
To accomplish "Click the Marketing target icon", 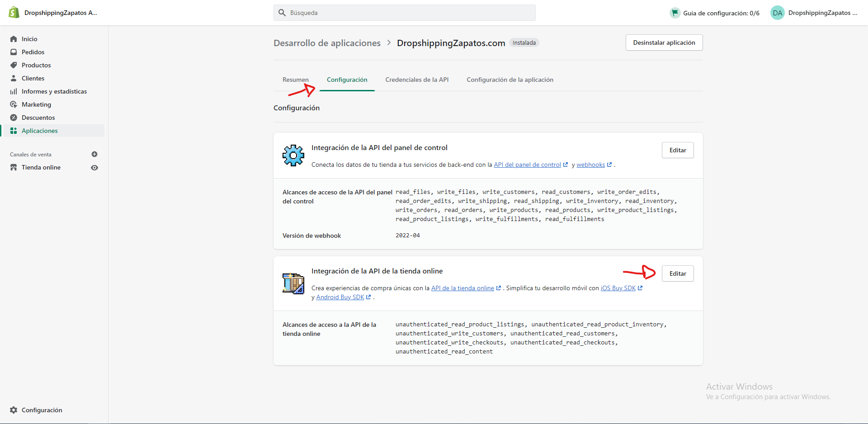I will pyautogui.click(x=14, y=104).
